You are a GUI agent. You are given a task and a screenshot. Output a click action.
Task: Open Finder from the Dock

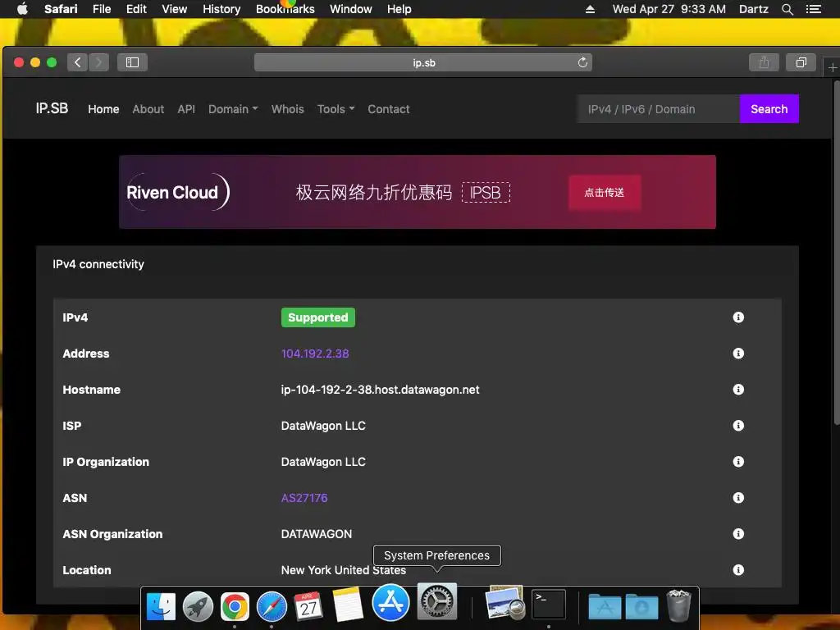(162, 606)
